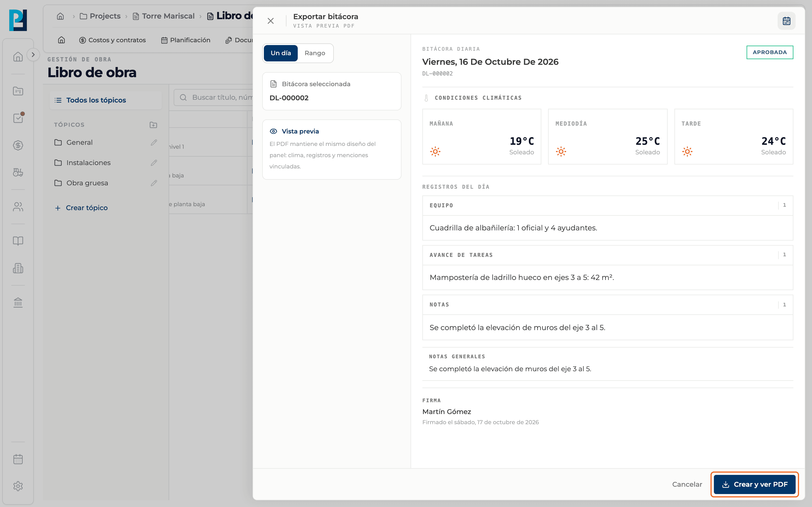Open settings gear in sidebar
This screenshot has height=507, width=812.
(18, 486)
